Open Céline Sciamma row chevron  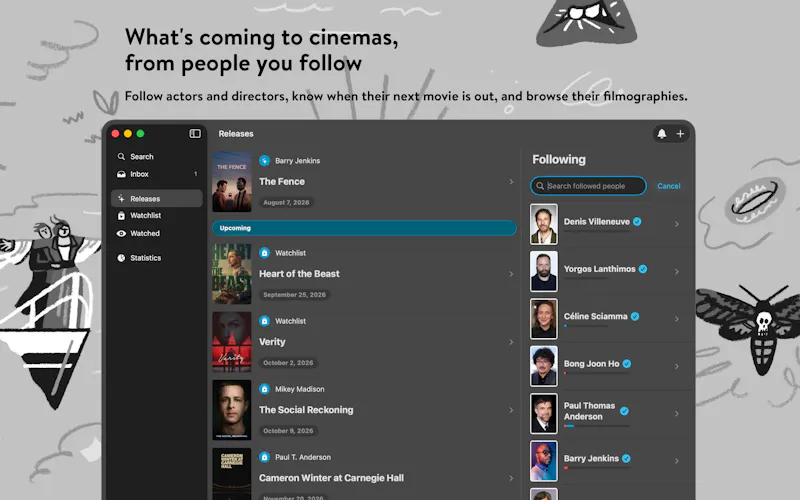pyautogui.click(x=677, y=319)
